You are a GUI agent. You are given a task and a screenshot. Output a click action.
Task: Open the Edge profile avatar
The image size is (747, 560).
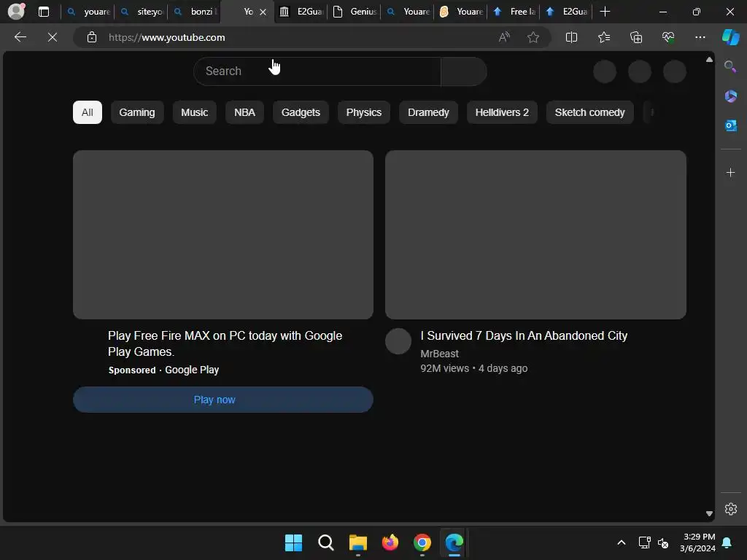[16, 12]
